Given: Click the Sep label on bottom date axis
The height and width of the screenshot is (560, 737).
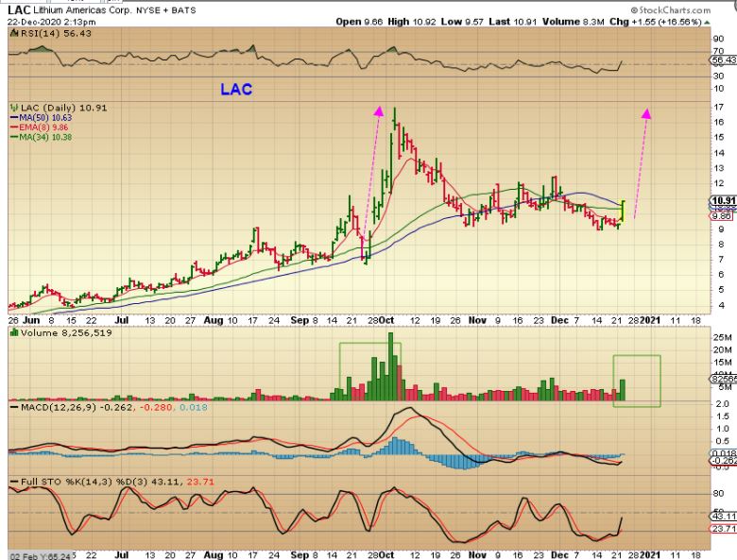Looking at the screenshot, I should pos(300,555).
